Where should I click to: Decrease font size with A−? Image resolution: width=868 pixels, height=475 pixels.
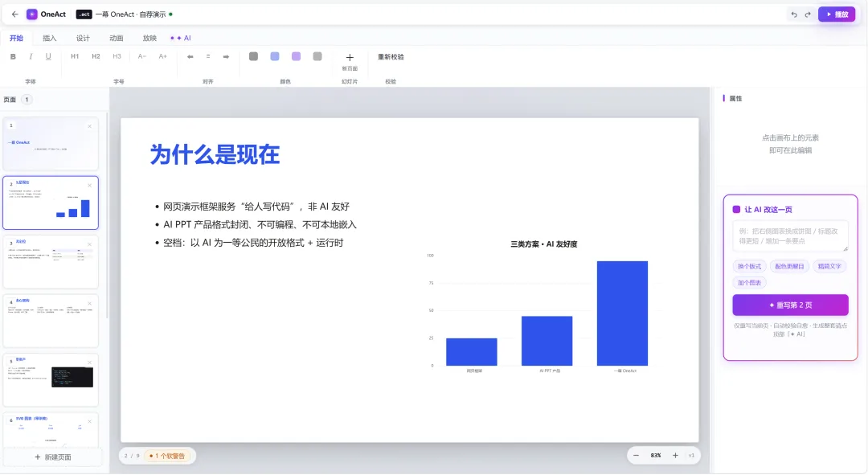141,56
